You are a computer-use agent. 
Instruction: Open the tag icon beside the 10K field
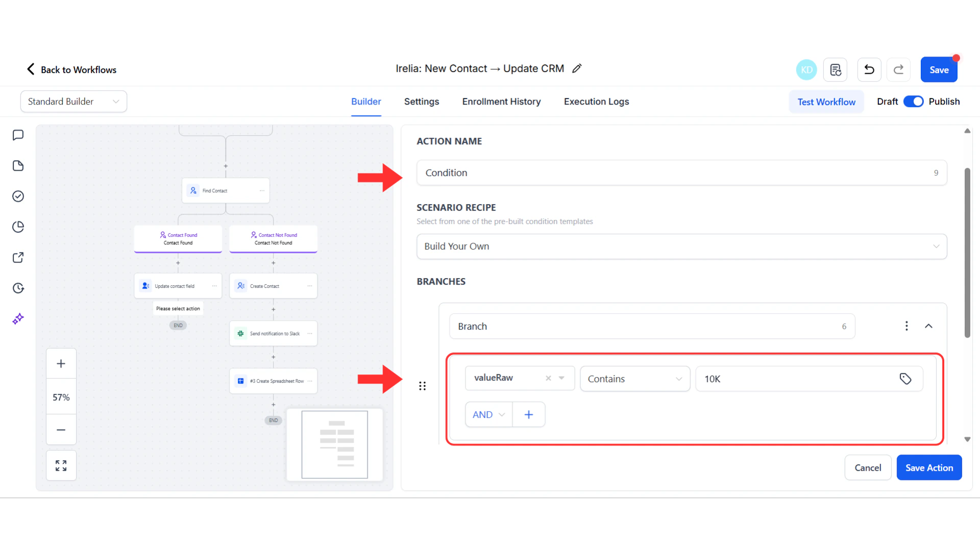tap(906, 379)
